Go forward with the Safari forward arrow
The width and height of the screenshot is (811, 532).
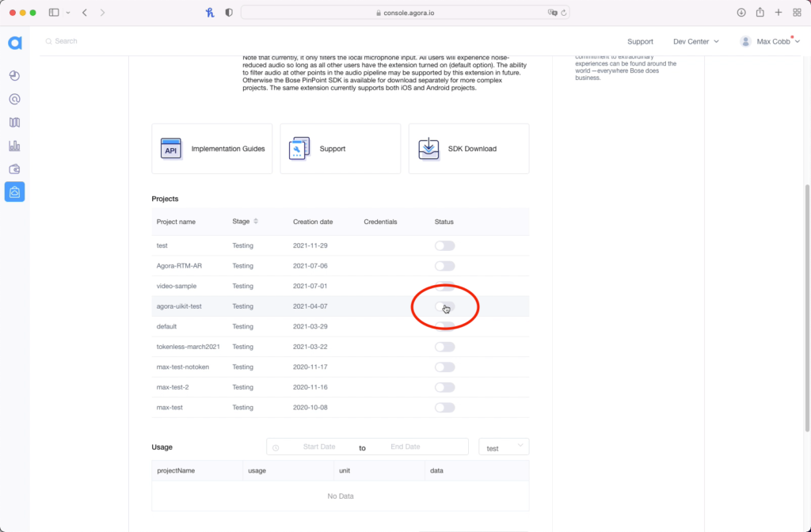[102, 13]
